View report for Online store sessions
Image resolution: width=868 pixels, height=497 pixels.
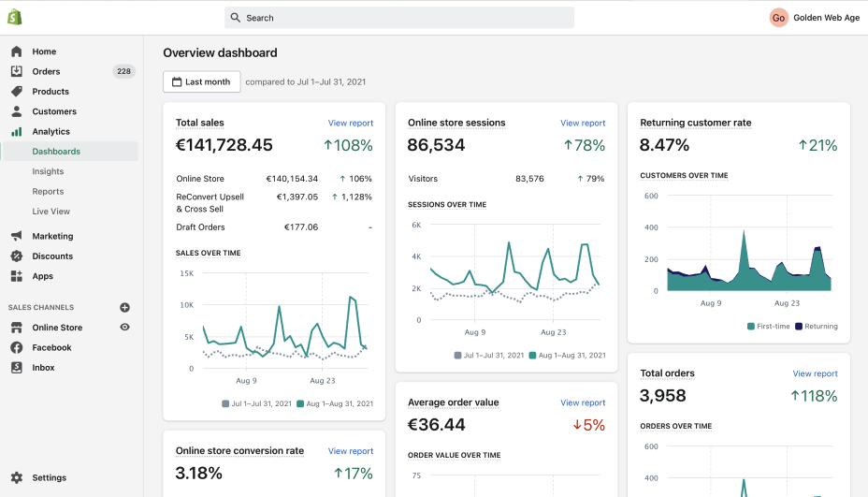(583, 123)
